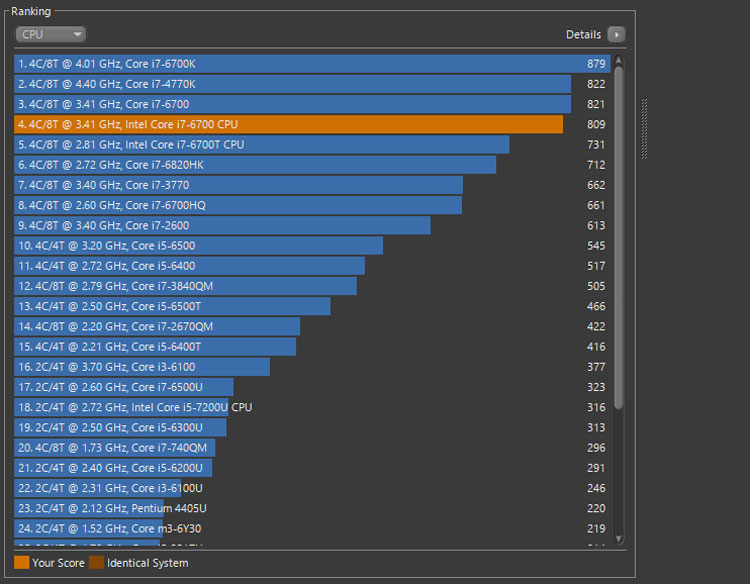Click the brown Identical System legend swatch
Screen dimensions: 750x584
(x=97, y=563)
